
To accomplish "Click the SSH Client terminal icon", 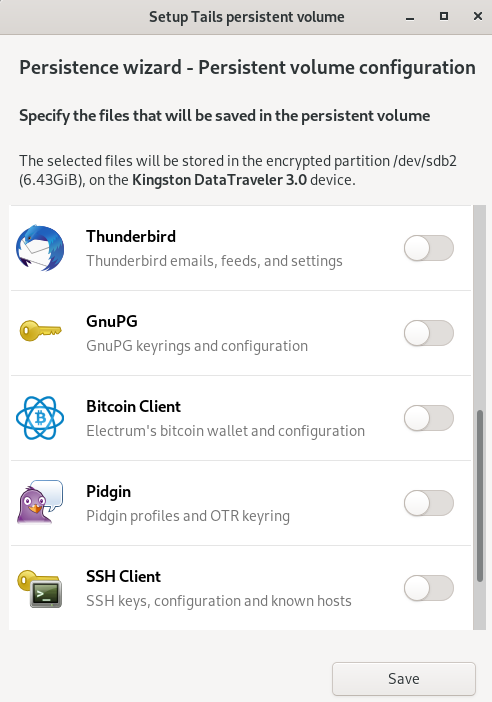I will pyautogui.click(x=40, y=588).
